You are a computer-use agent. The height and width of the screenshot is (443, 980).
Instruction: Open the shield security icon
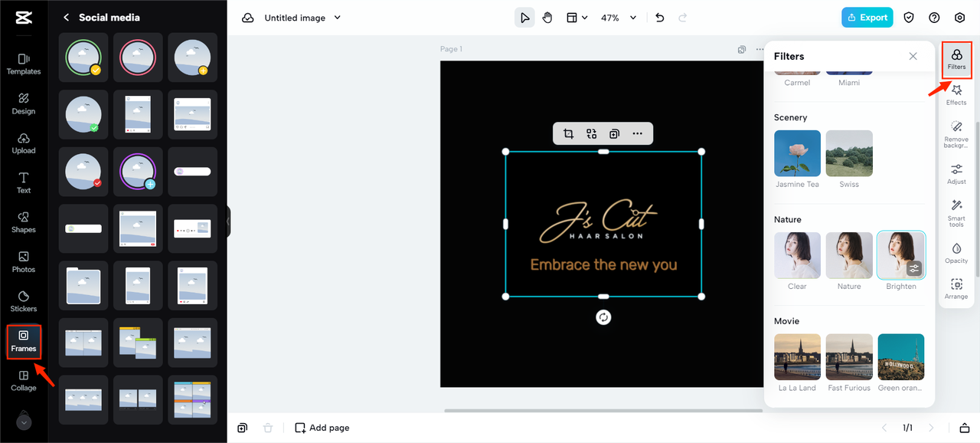click(909, 18)
